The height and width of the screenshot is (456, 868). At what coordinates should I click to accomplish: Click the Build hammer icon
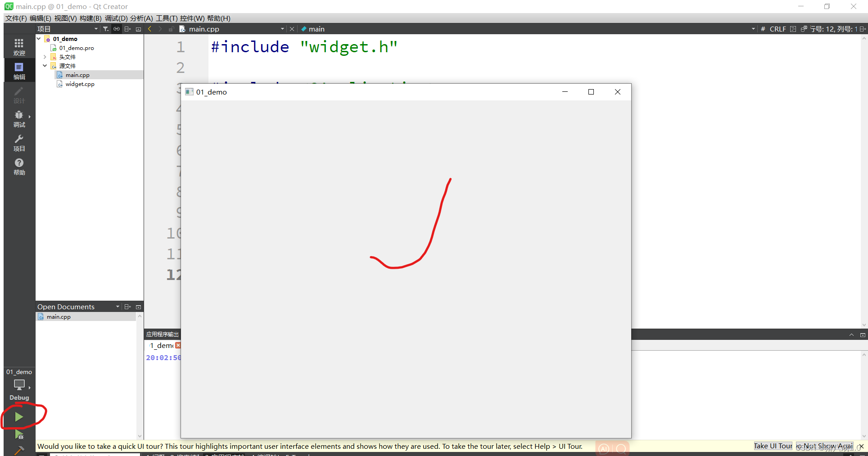(19, 450)
